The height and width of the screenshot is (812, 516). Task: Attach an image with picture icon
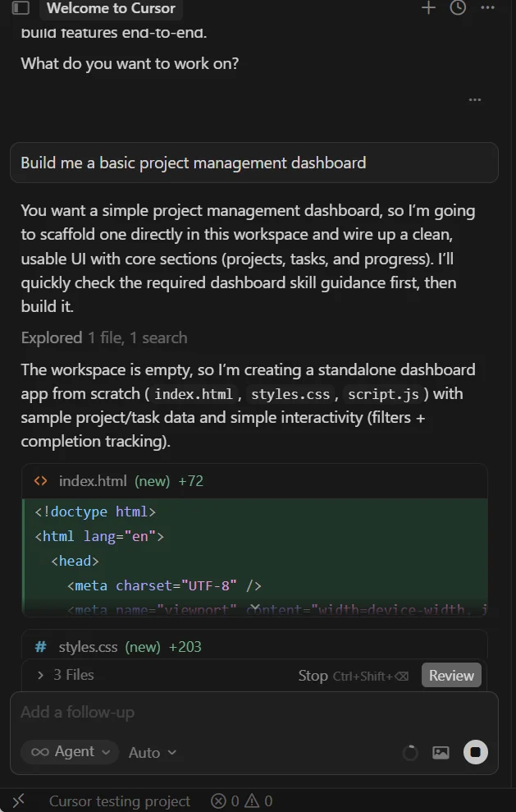click(x=441, y=752)
